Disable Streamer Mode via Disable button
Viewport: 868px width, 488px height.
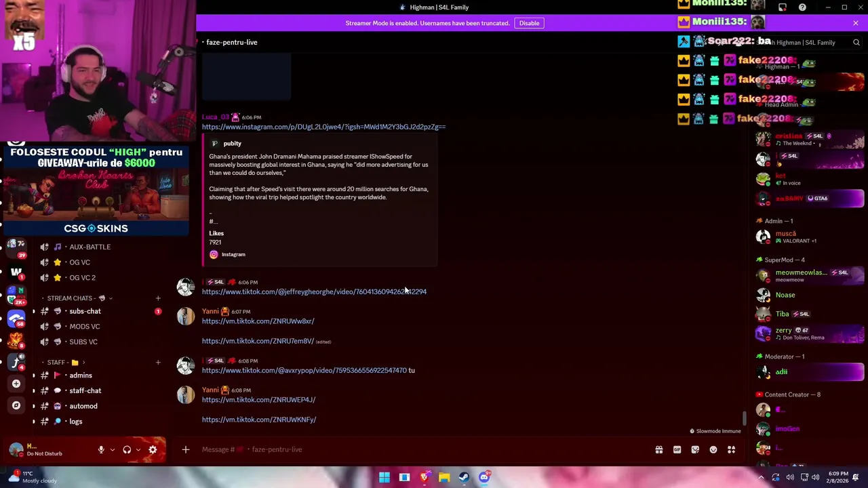click(529, 23)
